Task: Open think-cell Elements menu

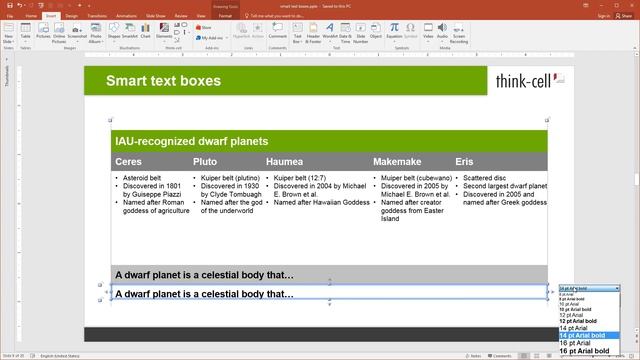Action: [164, 32]
